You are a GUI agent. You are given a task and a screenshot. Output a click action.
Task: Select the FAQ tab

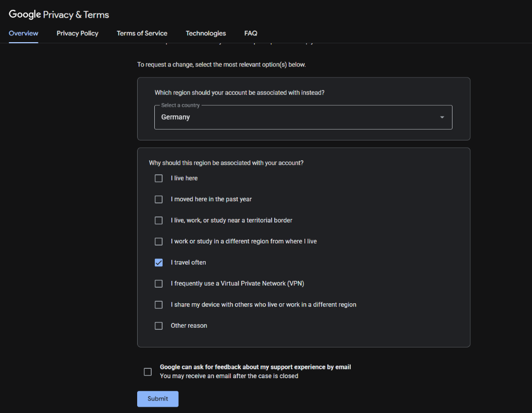[x=251, y=33]
